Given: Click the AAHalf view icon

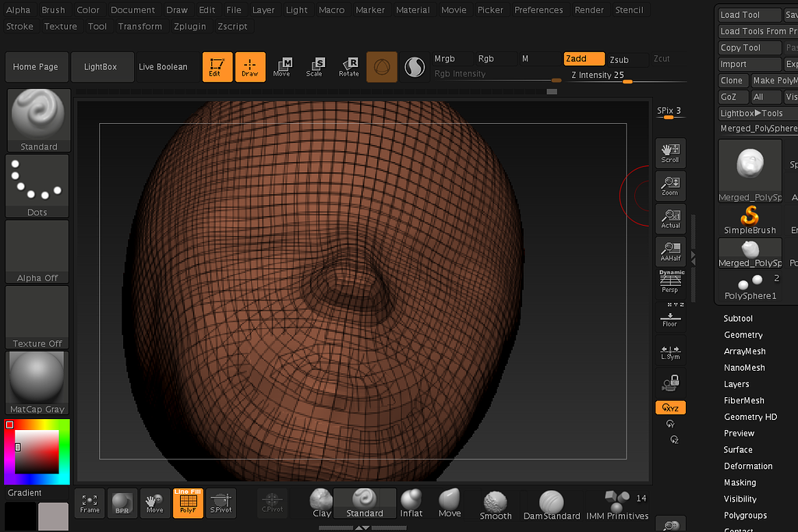Looking at the screenshot, I should 670,252.
